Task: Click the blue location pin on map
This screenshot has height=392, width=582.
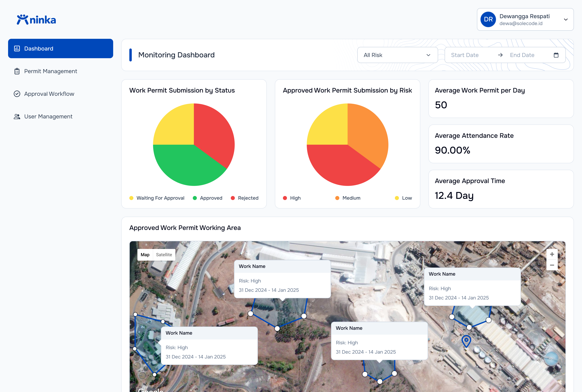Action: [x=466, y=341]
